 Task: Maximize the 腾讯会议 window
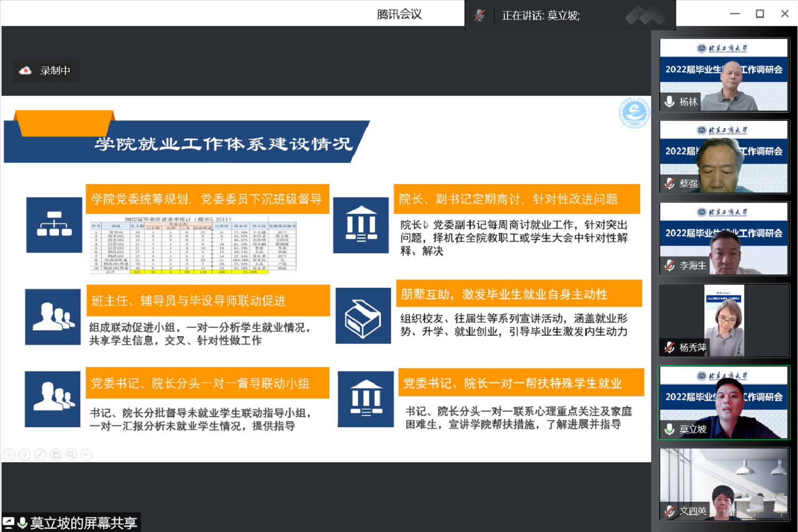coord(760,14)
